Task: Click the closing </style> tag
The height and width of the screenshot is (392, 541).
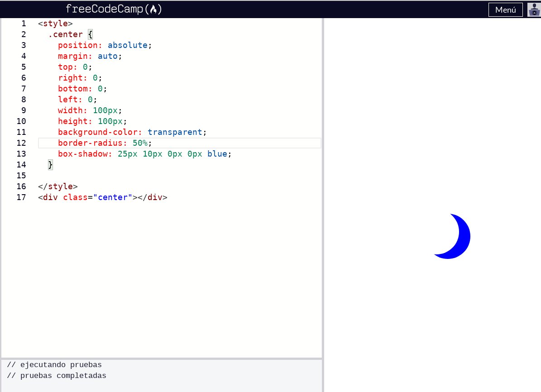Action: [57, 186]
